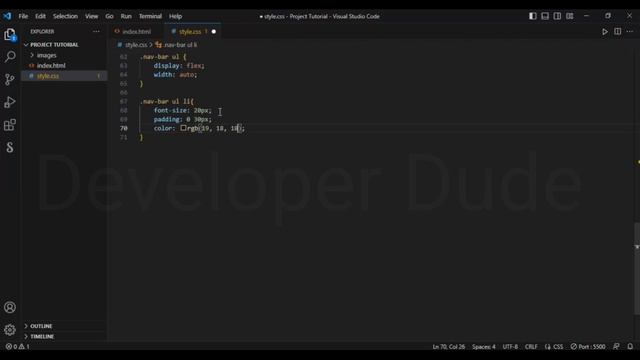The width and height of the screenshot is (640, 360).
Task: Toggle Primary Side Bar layout icon
Action: tap(533, 16)
